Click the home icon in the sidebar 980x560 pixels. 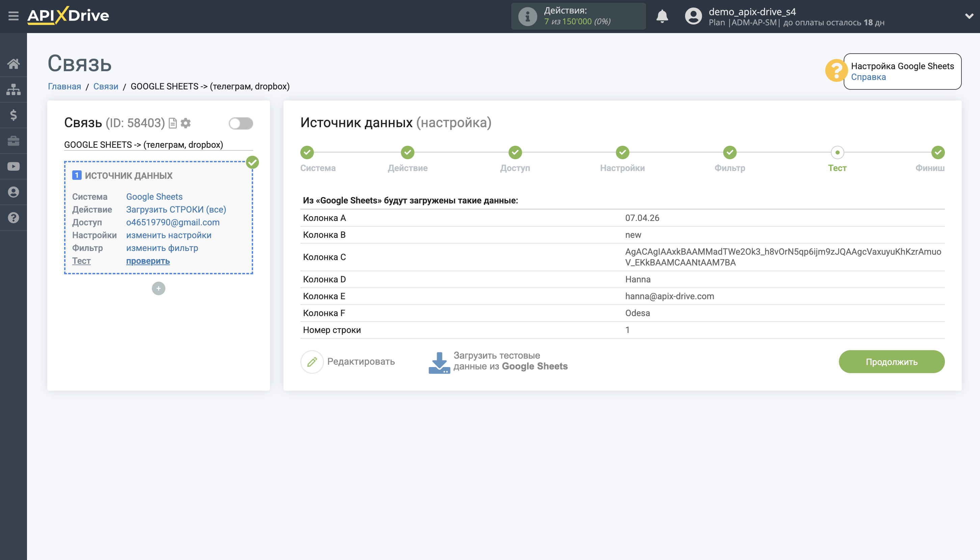pos(13,64)
